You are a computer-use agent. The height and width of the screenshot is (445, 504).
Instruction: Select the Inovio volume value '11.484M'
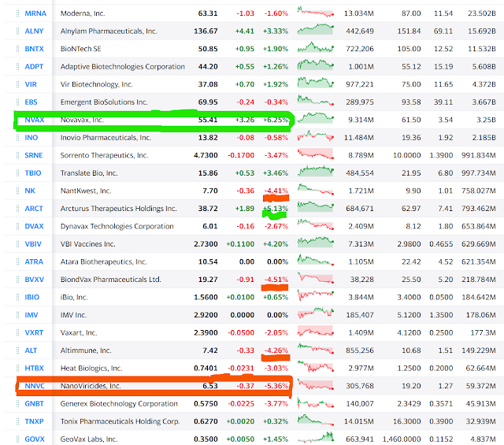point(359,138)
